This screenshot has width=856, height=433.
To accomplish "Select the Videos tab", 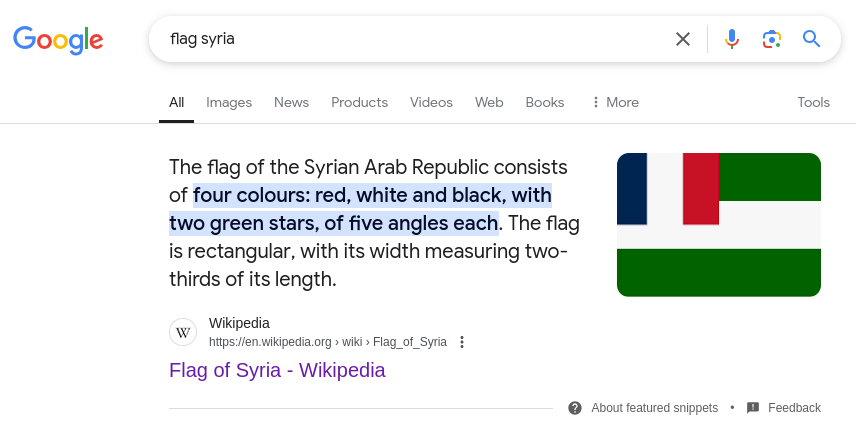I will [x=431, y=102].
